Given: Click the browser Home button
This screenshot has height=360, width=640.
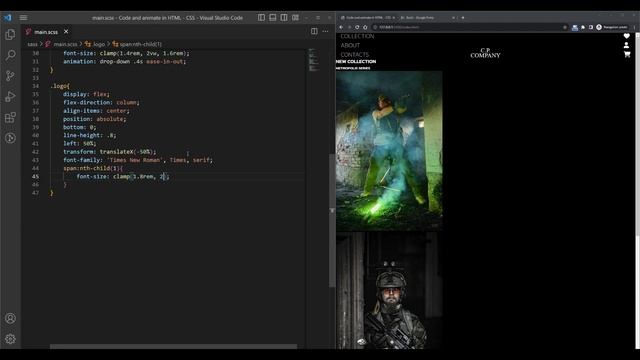Looking at the screenshot, I should (x=365, y=27).
